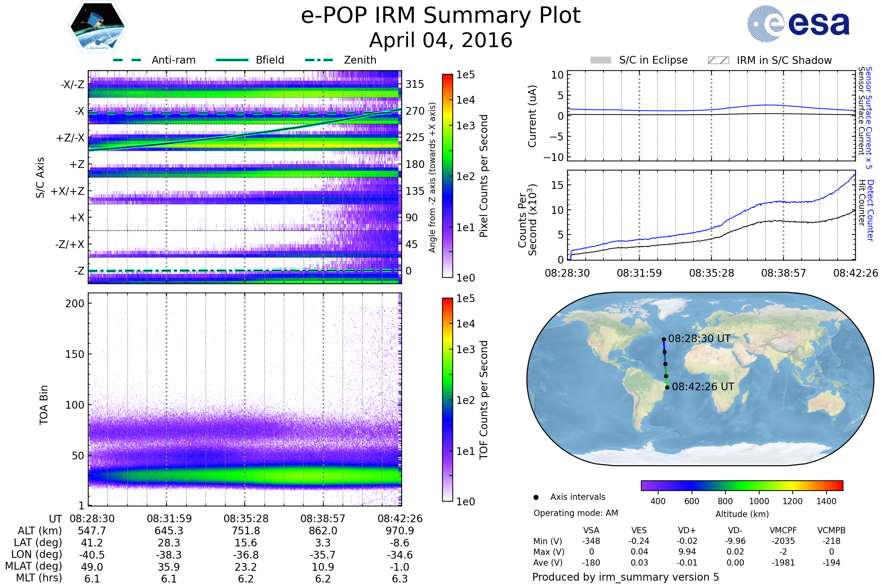Click the Anti-ram dashed legend line
This screenshot has width=882, height=588.
(127, 60)
